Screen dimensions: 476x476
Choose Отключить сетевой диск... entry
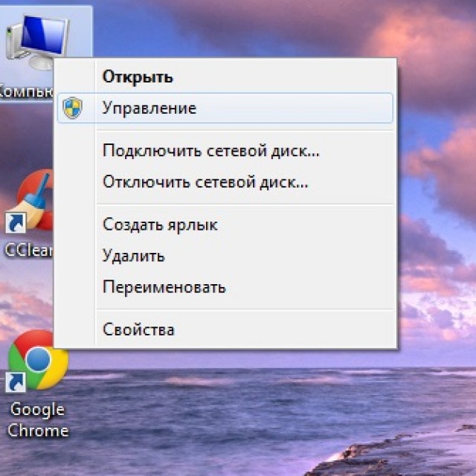(x=225, y=182)
